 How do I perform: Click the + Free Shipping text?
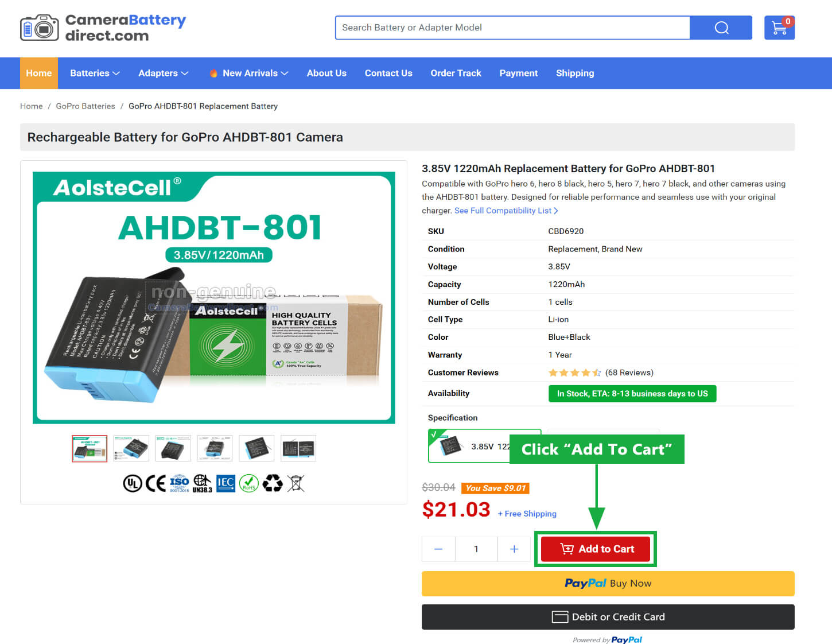527,514
